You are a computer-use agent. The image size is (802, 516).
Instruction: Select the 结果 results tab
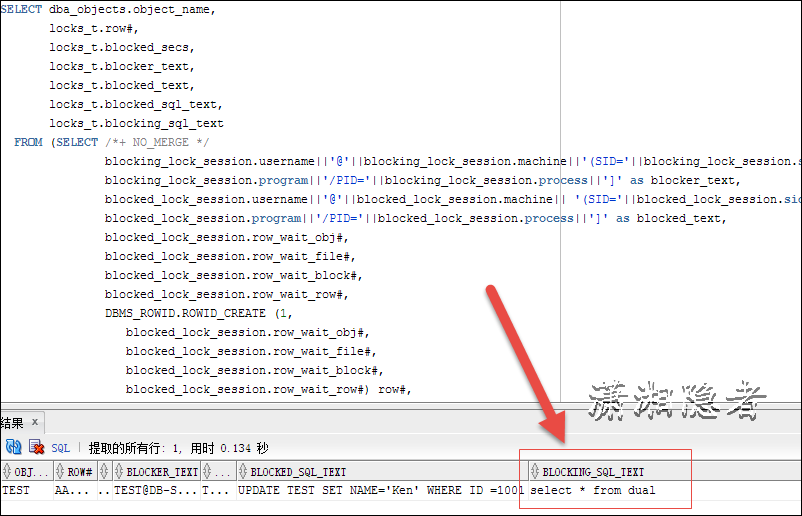click(12, 422)
